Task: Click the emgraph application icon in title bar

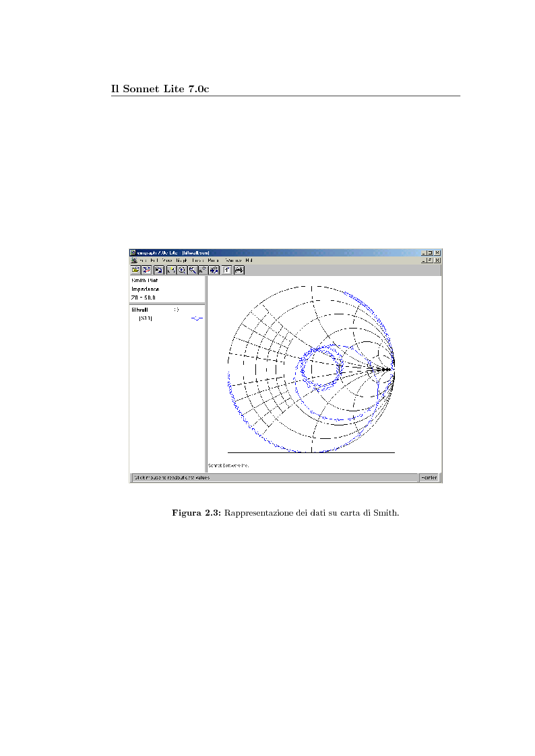Action: (133, 252)
